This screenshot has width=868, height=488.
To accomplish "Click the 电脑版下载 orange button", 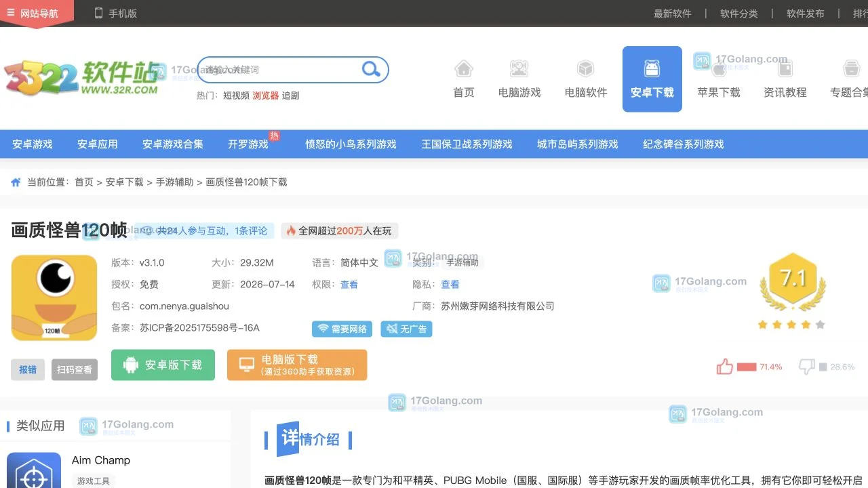I will point(297,365).
